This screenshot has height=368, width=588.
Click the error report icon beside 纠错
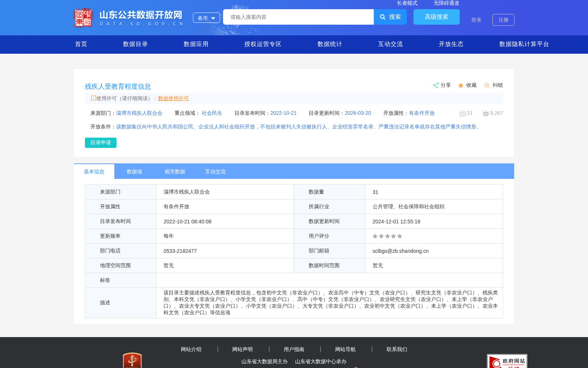coord(487,85)
